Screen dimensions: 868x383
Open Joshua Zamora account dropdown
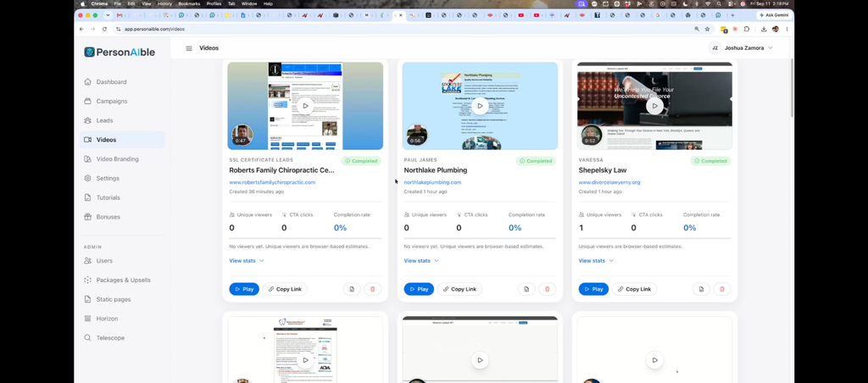(x=741, y=48)
